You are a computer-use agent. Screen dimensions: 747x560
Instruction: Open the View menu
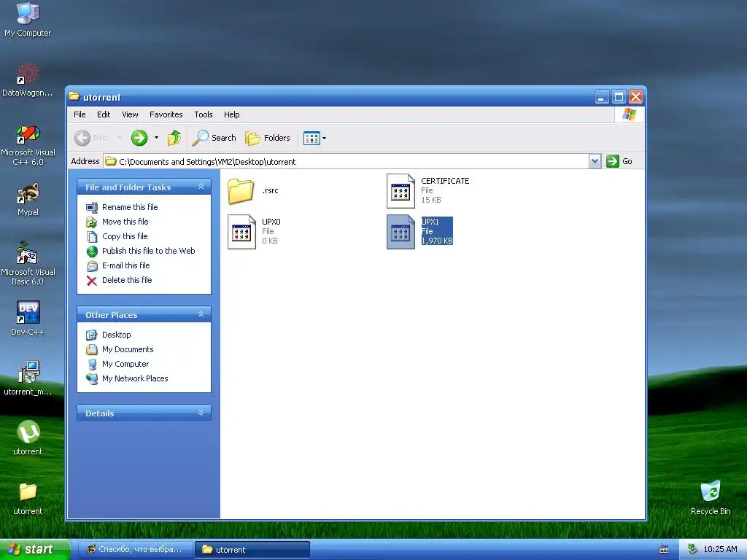tap(130, 114)
